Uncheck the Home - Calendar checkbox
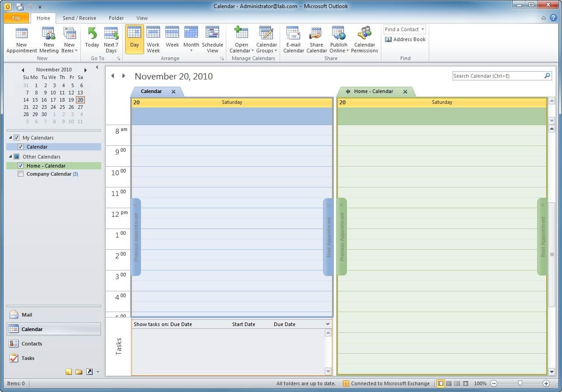562x392 pixels. 20,166
